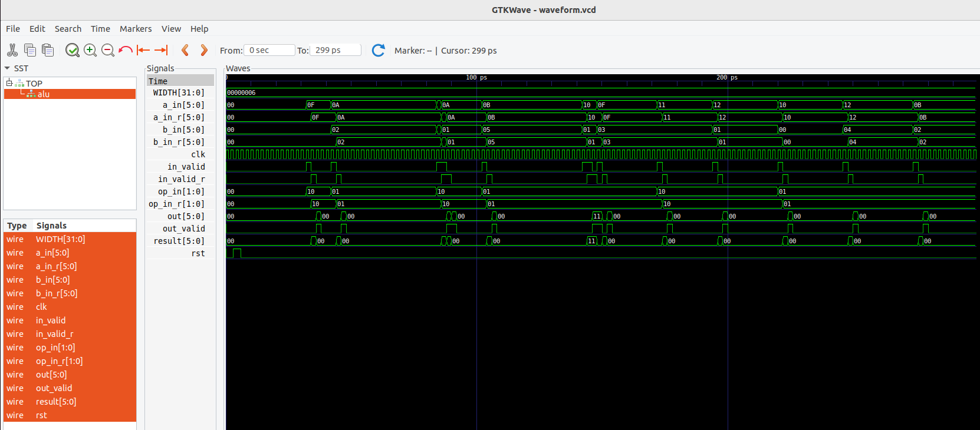Select b_in_r[5:0] trace in Signals pane

(180, 142)
